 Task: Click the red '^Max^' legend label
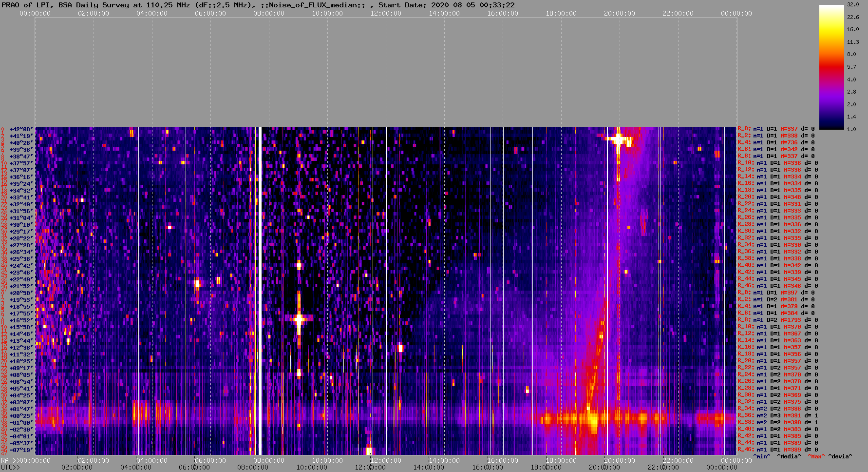tap(816, 456)
